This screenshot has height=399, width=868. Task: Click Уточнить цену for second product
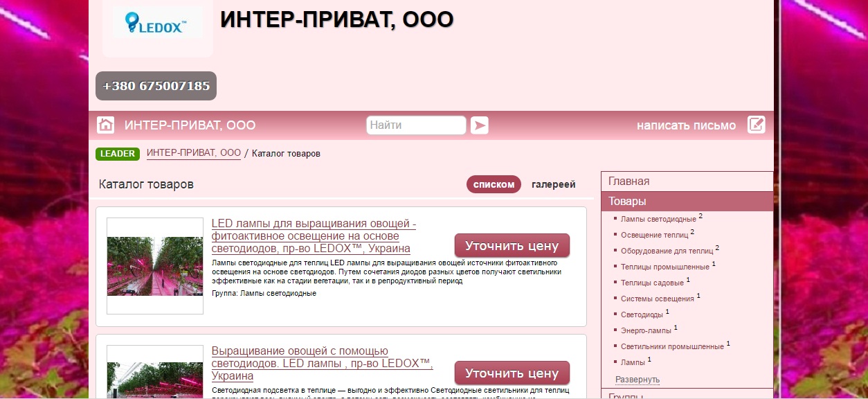[512, 373]
